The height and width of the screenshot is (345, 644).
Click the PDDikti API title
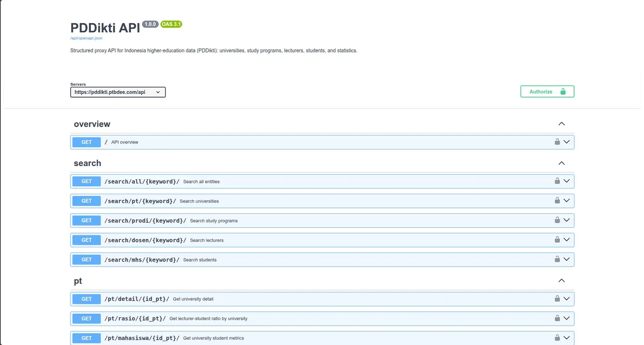click(105, 28)
